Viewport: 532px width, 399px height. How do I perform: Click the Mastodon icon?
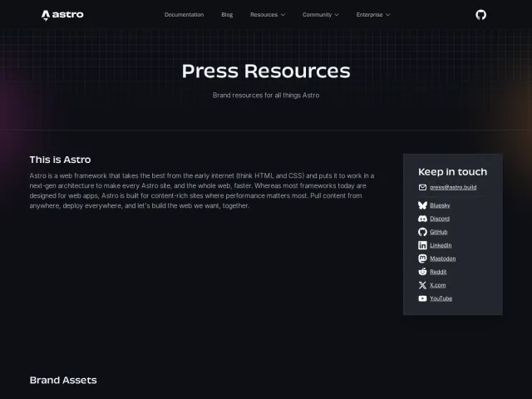point(422,259)
